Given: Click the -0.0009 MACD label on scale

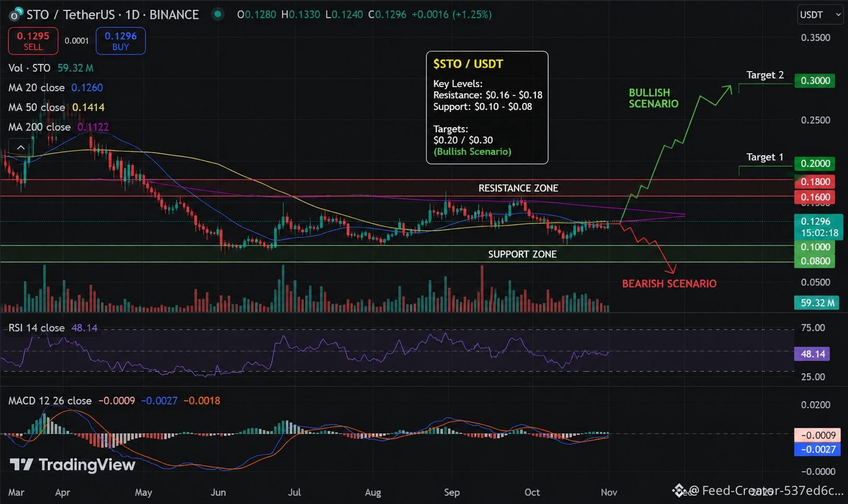Looking at the screenshot, I should [x=817, y=435].
